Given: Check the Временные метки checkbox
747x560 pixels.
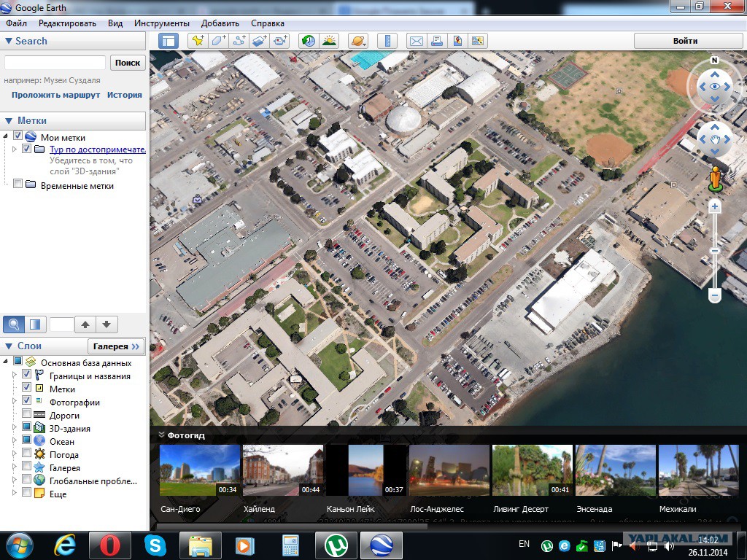Looking at the screenshot, I should click(x=18, y=184).
